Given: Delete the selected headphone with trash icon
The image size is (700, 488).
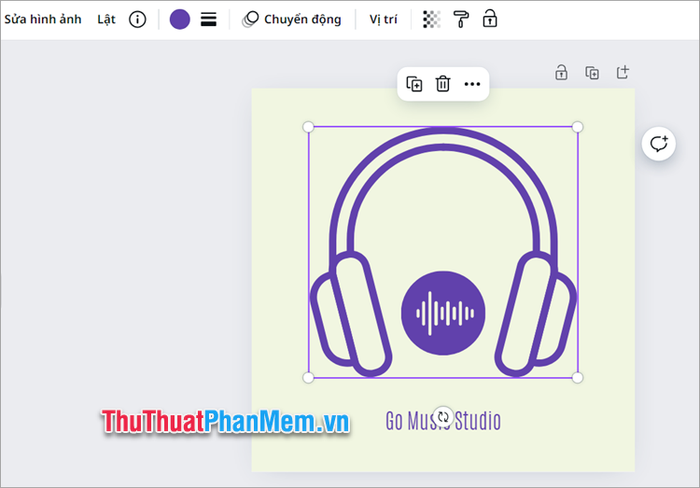Looking at the screenshot, I should coord(443,84).
